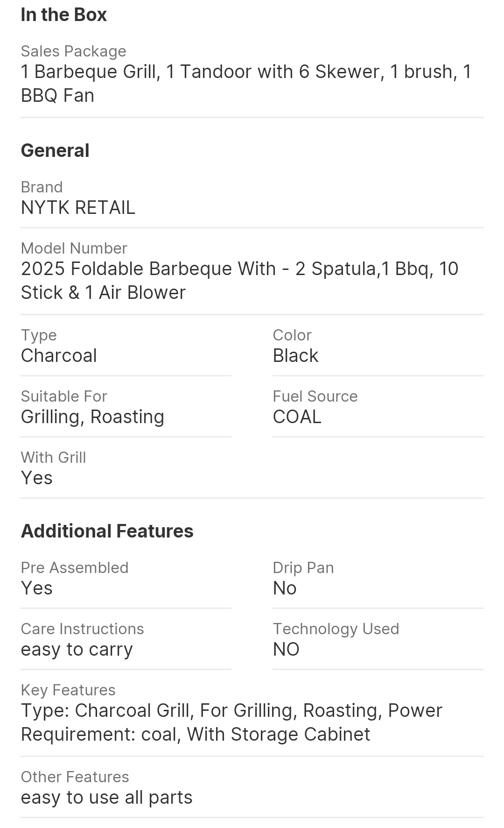Image resolution: width=504 pixels, height=828 pixels.
Task: Click the Model Number label
Action: [74, 248]
